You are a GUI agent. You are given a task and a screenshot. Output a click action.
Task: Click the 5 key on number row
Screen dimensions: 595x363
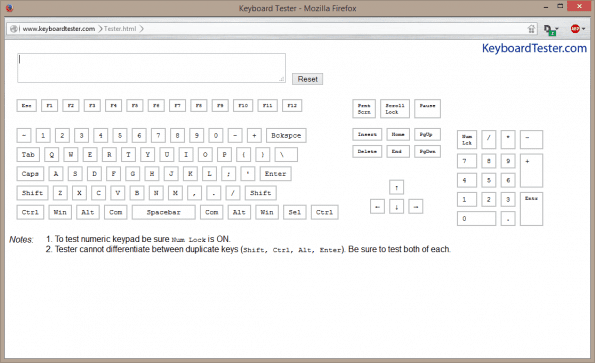click(x=120, y=135)
